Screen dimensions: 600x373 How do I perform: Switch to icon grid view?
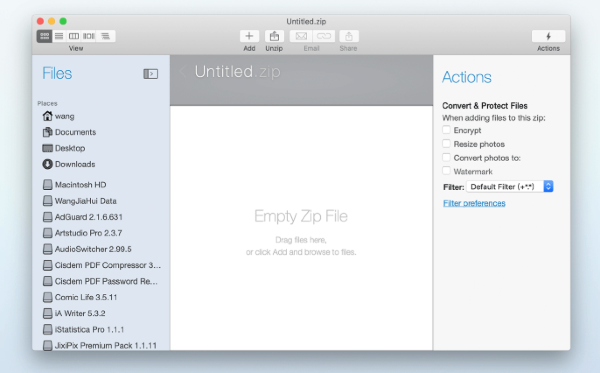[44, 36]
